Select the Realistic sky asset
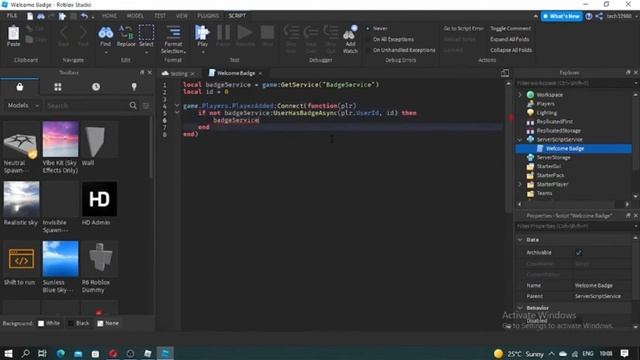 pyautogui.click(x=21, y=199)
